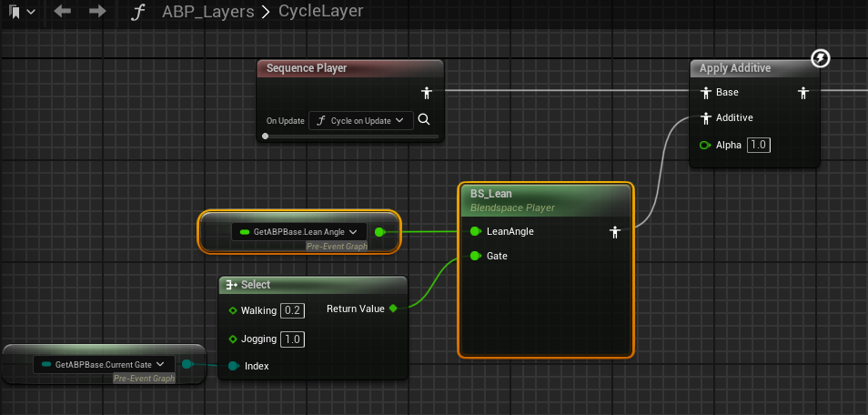Click the Current Gate node output pin
The image size is (868, 415).
pyautogui.click(x=187, y=364)
